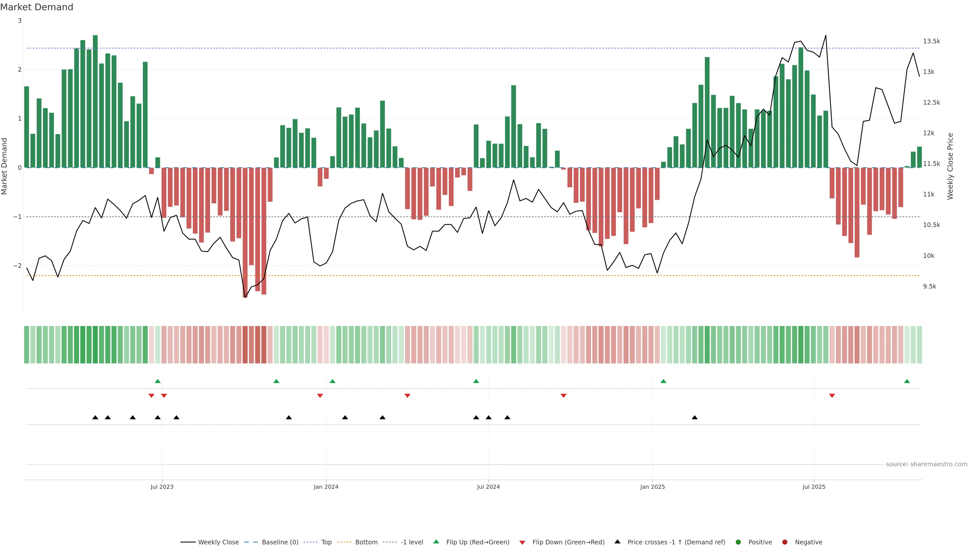The width and height of the screenshot is (980, 551).
Task: Click the Jan 2025 axis label
Action: [653, 487]
